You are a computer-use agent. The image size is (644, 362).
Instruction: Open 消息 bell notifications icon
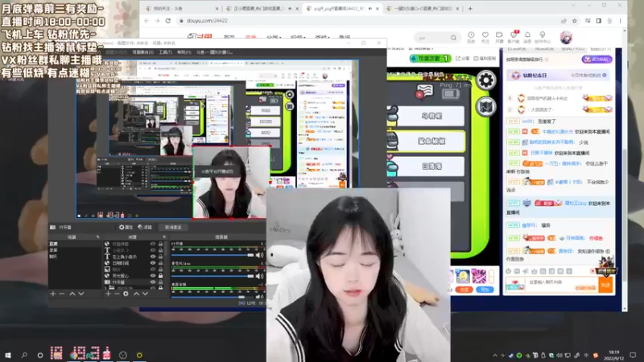click(527, 37)
